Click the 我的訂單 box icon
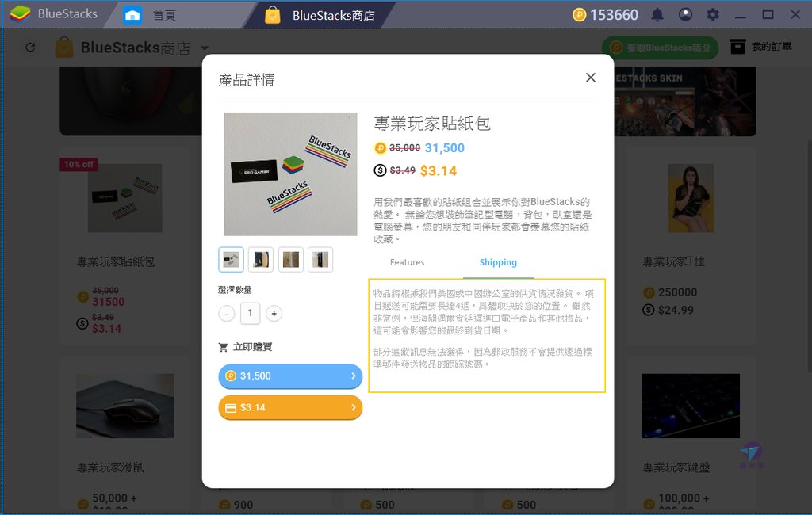This screenshot has height=515, width=812. click(x=737, y=47)
